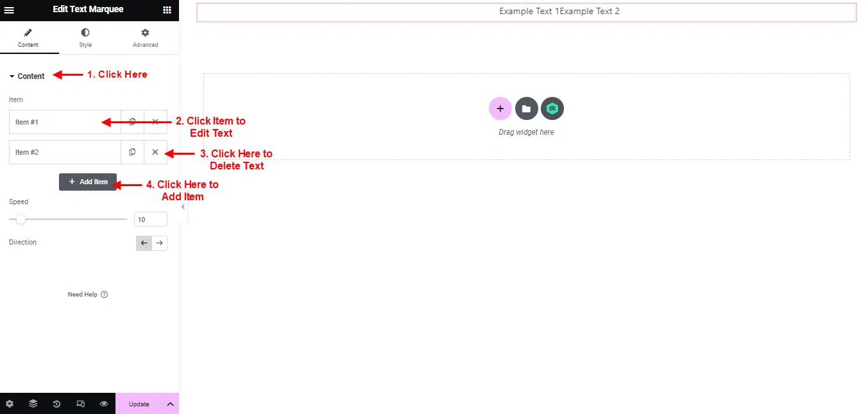This screenshot has width=868, height=414.
Task: Open Item #1 to edit text
Action: tap(65, 122)
